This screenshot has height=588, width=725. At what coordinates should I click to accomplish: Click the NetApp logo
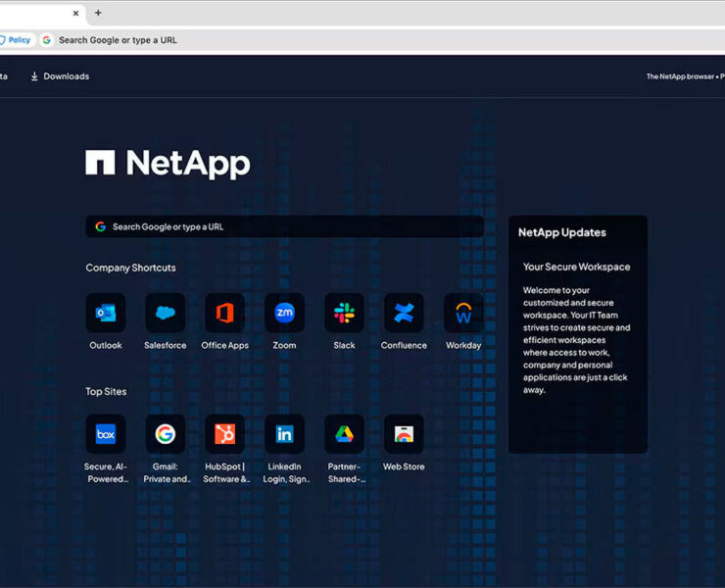tap(168, 163)
